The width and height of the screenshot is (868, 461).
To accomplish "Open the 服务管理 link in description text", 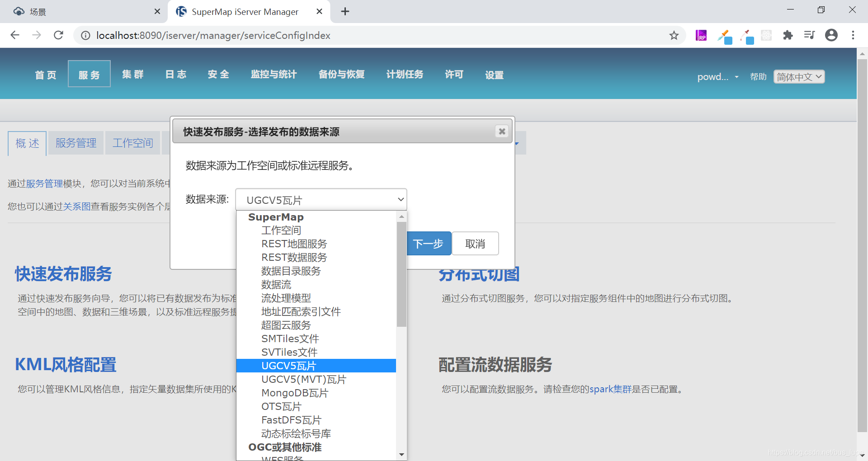I will pos(44,183).
